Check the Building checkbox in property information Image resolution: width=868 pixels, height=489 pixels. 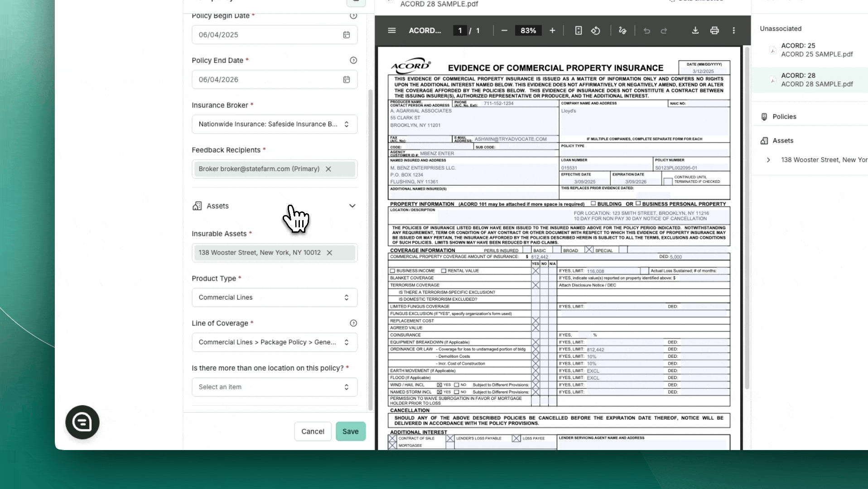point(593,204)
